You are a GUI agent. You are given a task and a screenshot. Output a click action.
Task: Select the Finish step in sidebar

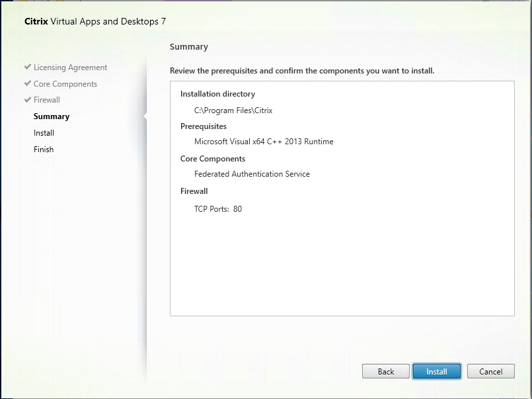click(x=44, y=150)
